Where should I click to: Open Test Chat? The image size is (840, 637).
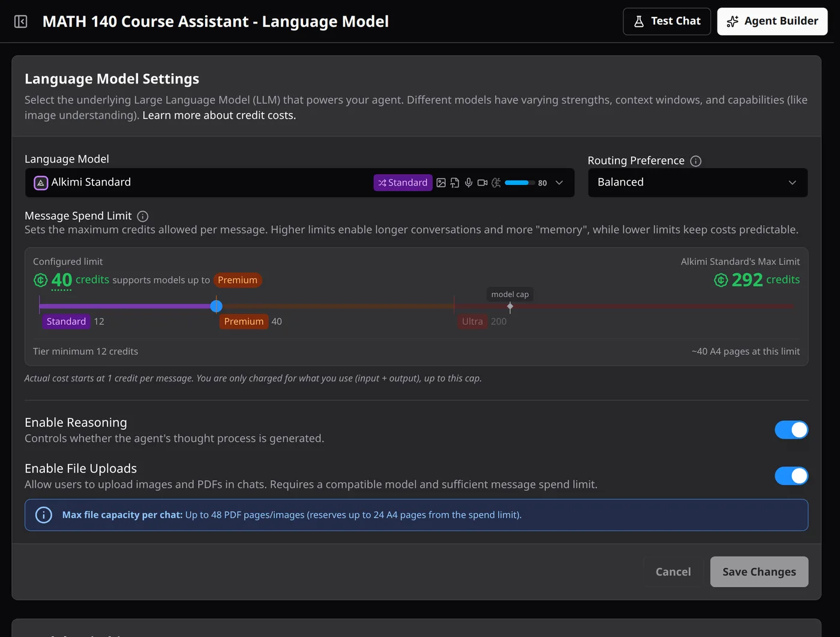pyautogui.click(x=667, y=22)
